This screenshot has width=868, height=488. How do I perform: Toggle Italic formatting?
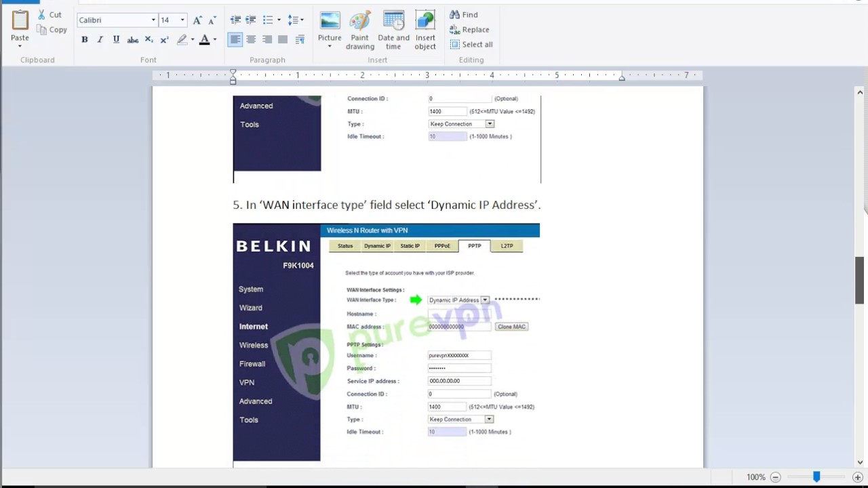[x=100, y=39]
